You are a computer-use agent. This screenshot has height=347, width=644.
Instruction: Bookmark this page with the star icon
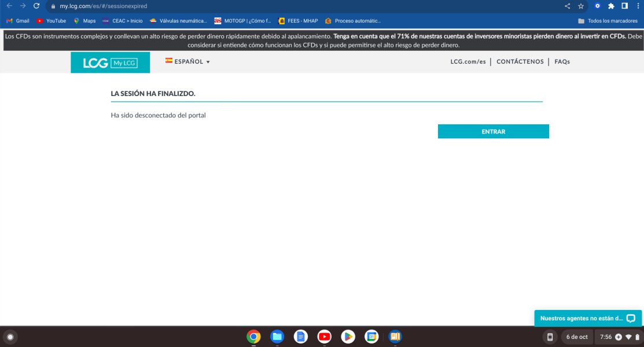(581, 6)
